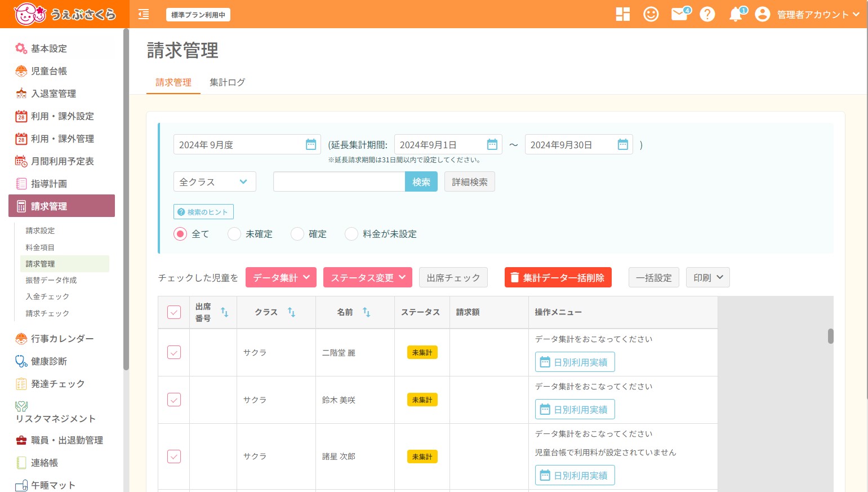Open the 管理者アカウント account menu
This screenshot has height=492, width=868.
click(818, 15)
